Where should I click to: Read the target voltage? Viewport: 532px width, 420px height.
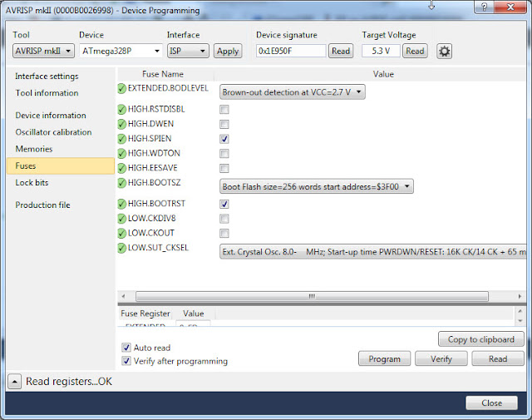point(415,51)
